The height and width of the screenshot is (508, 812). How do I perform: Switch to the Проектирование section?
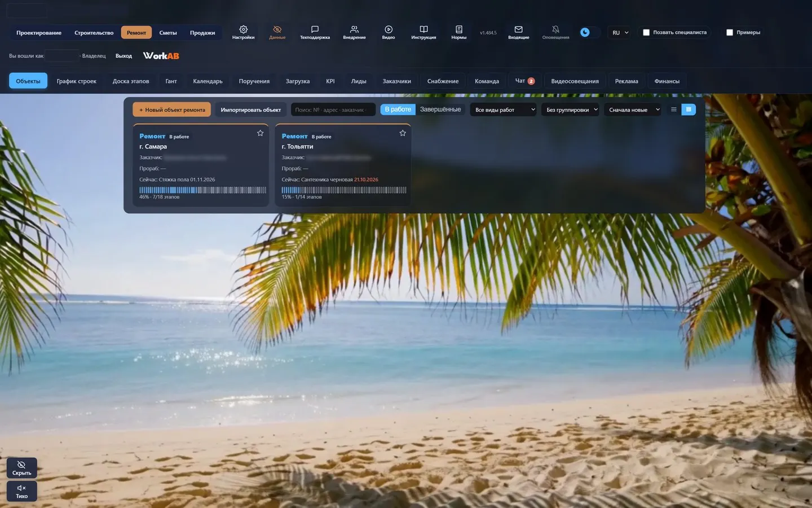coord(39,33)
